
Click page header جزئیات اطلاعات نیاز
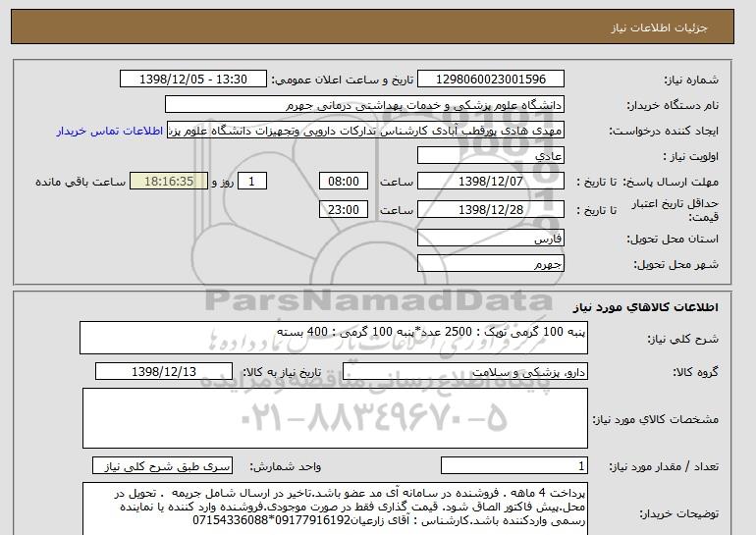click(659, 27)
